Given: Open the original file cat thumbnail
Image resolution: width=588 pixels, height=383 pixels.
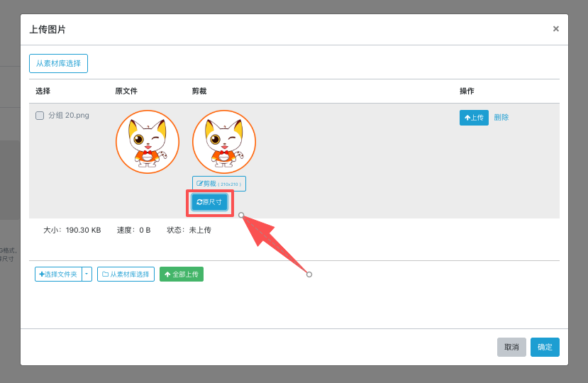Looking at the screenshot, I should pos(148,142).
